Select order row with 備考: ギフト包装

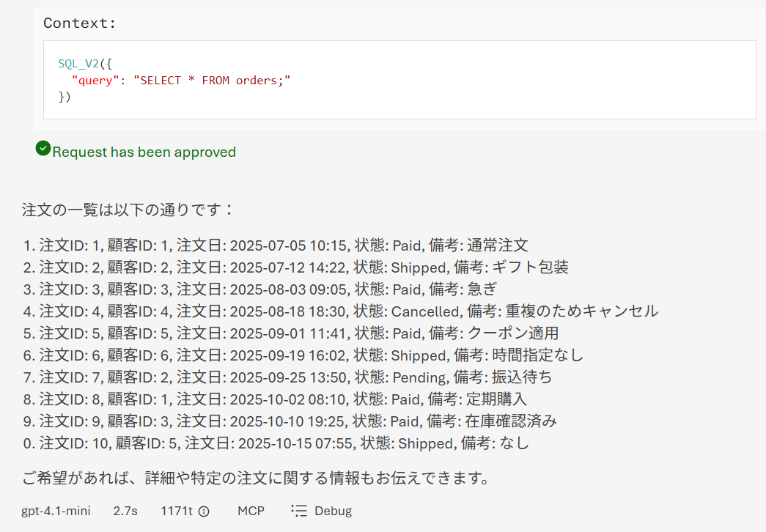(295, 267)
